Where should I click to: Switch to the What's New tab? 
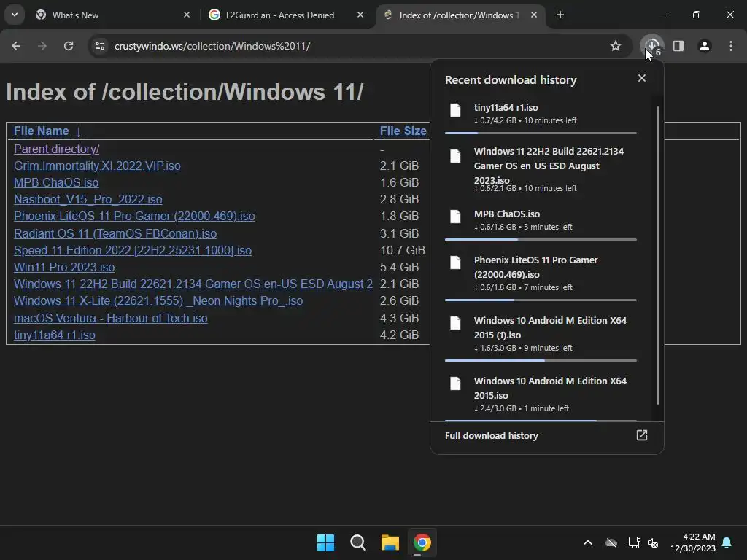[x=113, y=15]
